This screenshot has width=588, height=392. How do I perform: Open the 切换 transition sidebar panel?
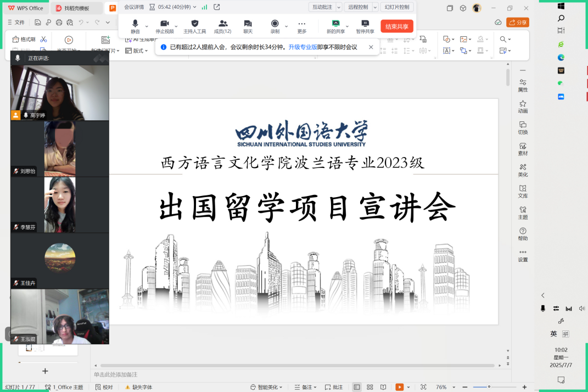coord(523,128)
